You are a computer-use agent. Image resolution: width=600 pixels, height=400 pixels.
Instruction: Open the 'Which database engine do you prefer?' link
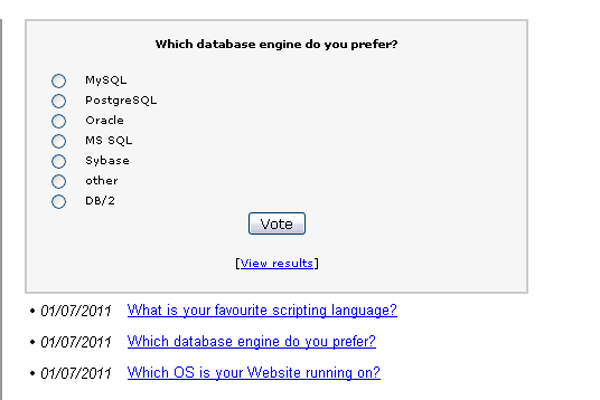click(x=251, y=341)
